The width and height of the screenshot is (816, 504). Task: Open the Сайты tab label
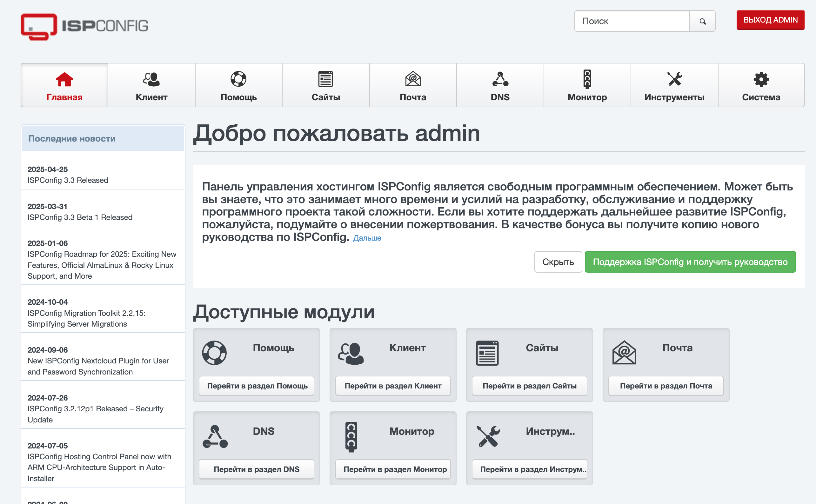click(x=325, y=97)
